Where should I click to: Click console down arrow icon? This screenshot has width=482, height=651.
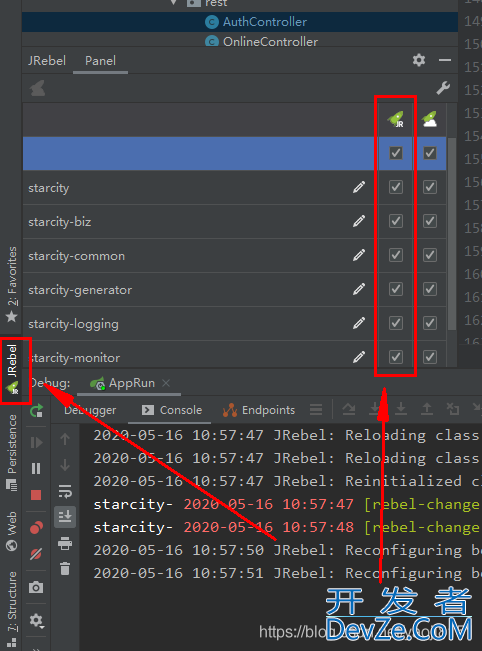coord(65,465)
